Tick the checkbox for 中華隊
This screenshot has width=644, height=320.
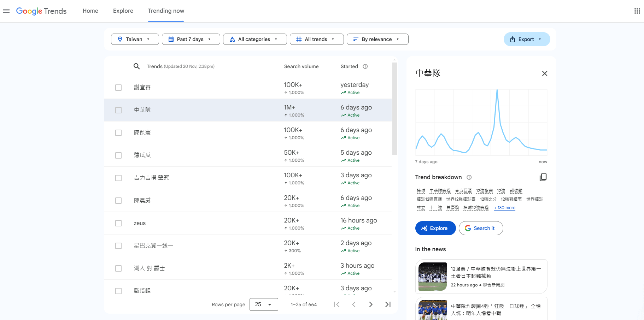(118, 110)
